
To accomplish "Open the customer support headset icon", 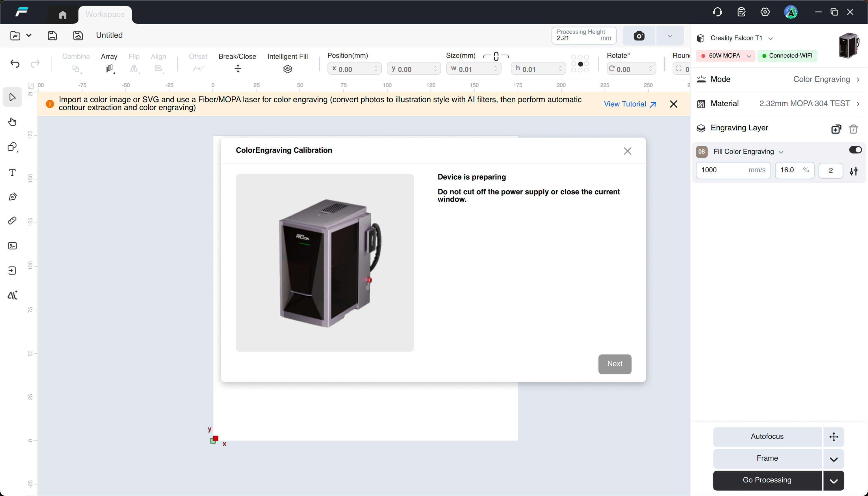I will pos(717,12).
